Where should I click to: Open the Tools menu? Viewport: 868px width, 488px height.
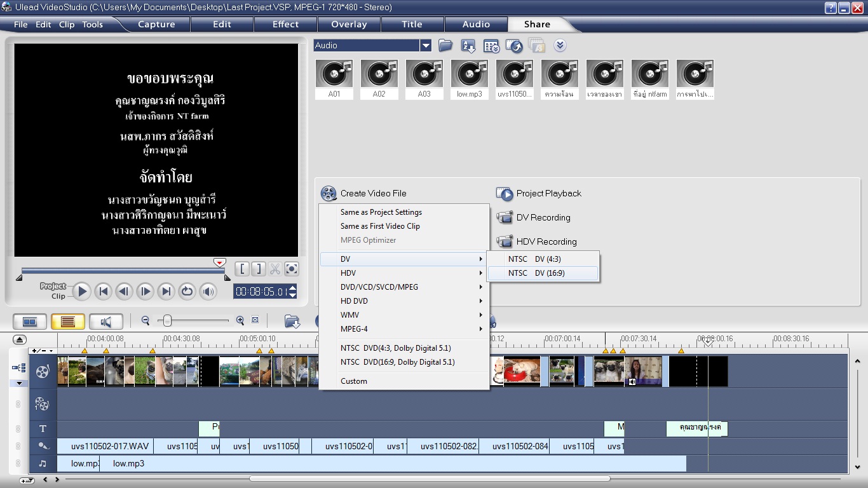(93, 25)
